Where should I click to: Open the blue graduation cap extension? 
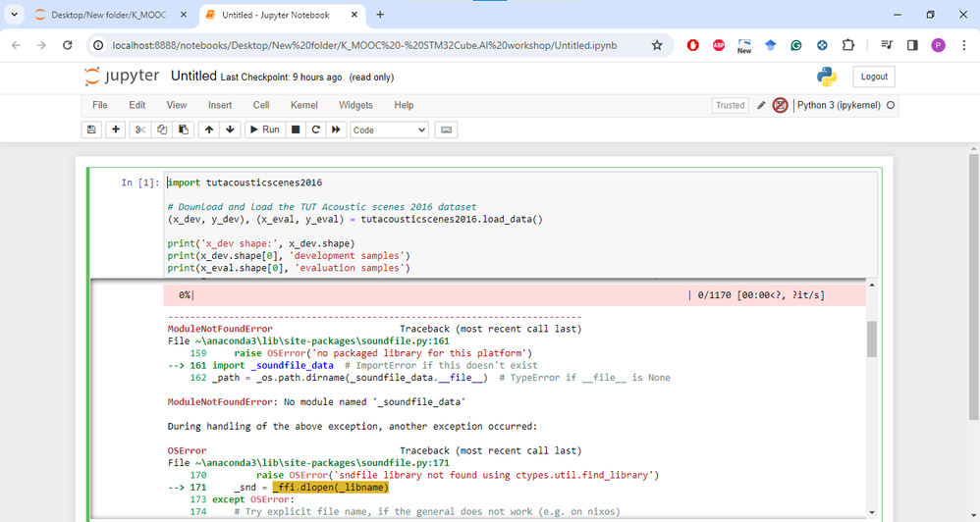pyautogui.click(x=770, y=45)
